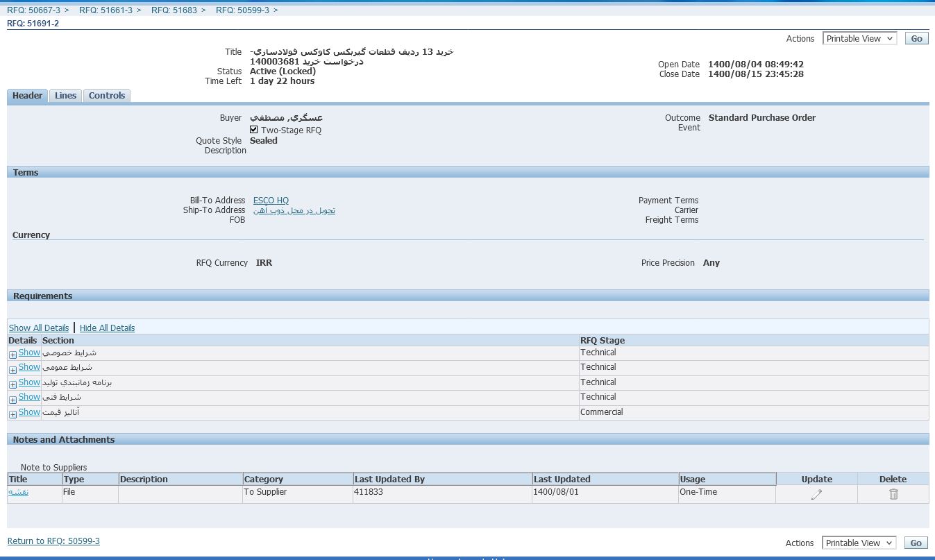This screenshot has width=935, height=560.
Task: Open breadcrumb RFQ: 51683
Action: click(174, 10)
